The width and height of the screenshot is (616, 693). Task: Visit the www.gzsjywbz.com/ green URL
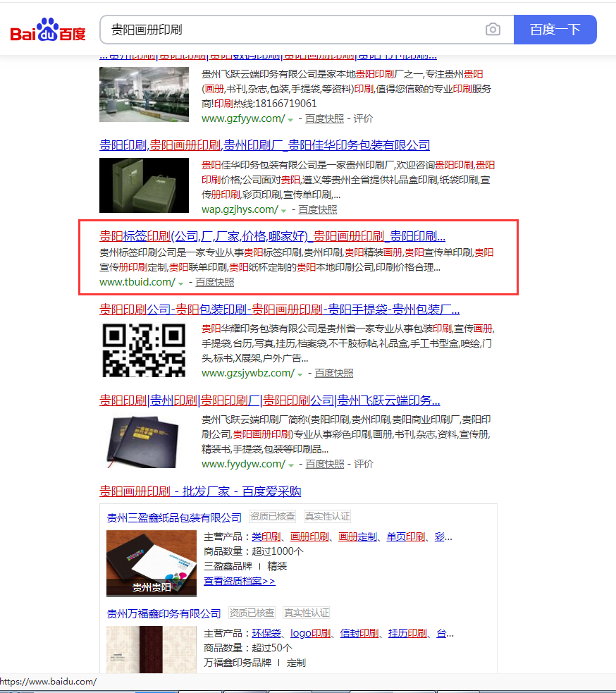248,373
